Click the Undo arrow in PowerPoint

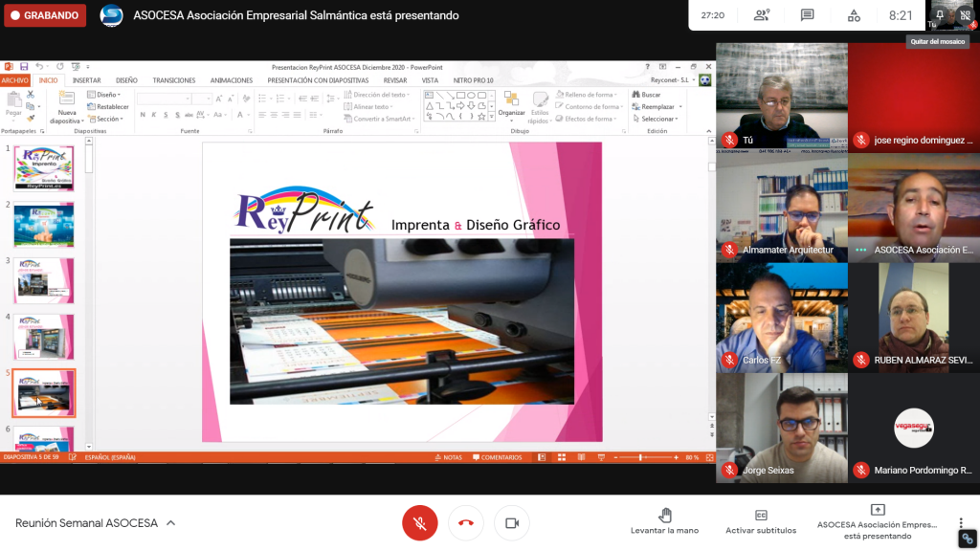point(38,66)
